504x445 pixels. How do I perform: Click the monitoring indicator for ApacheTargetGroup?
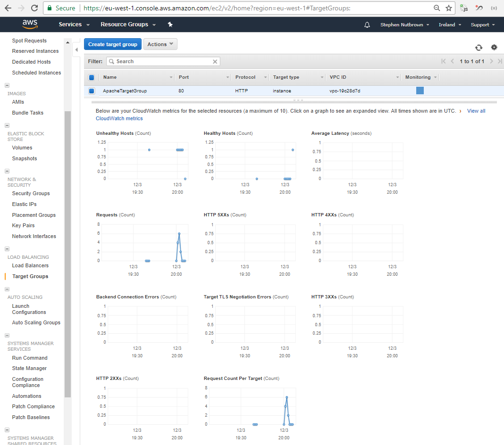point(420,91)
